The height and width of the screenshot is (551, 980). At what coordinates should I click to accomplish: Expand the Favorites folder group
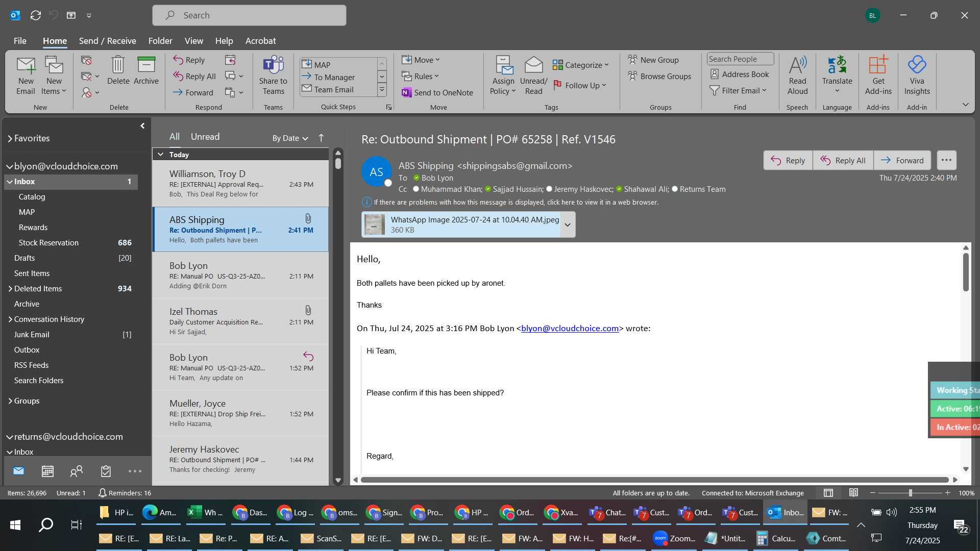[x=10, y=138]
